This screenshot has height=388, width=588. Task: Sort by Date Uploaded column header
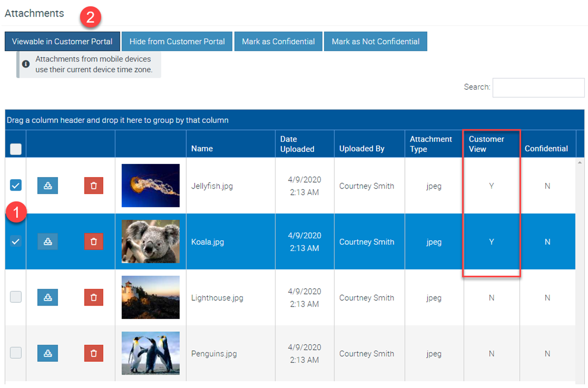[297, 144]
